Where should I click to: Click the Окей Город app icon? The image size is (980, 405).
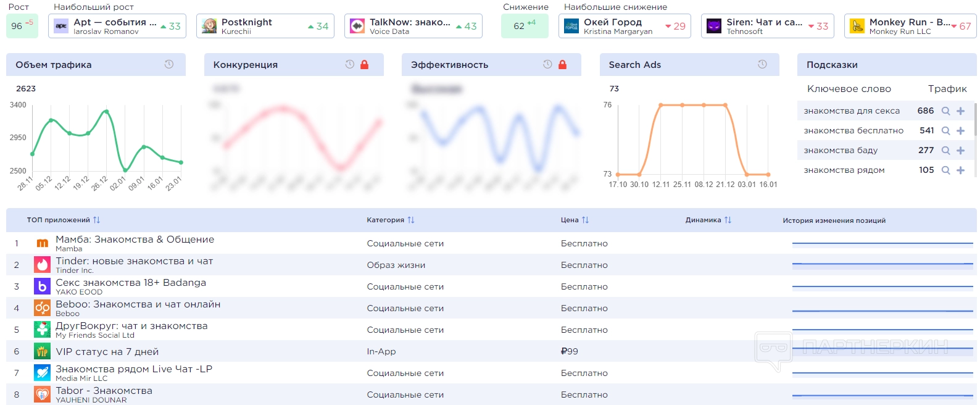pos(571,26)
